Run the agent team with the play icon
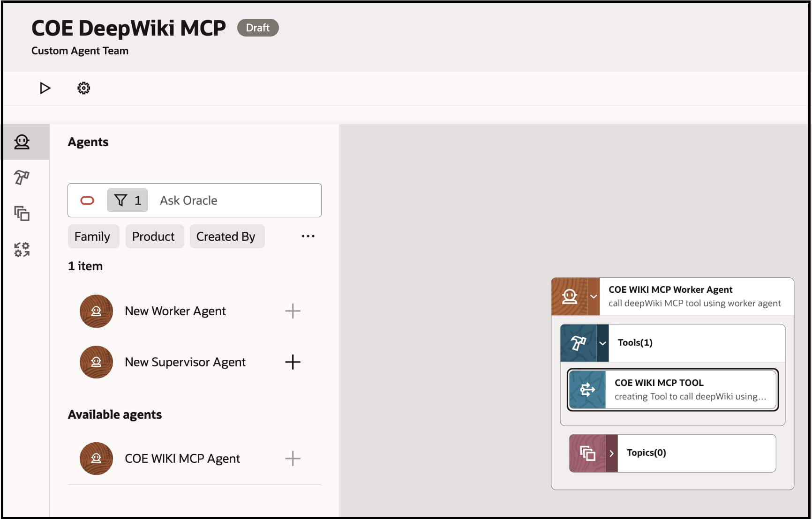812x519 pixels. [45, 88]
